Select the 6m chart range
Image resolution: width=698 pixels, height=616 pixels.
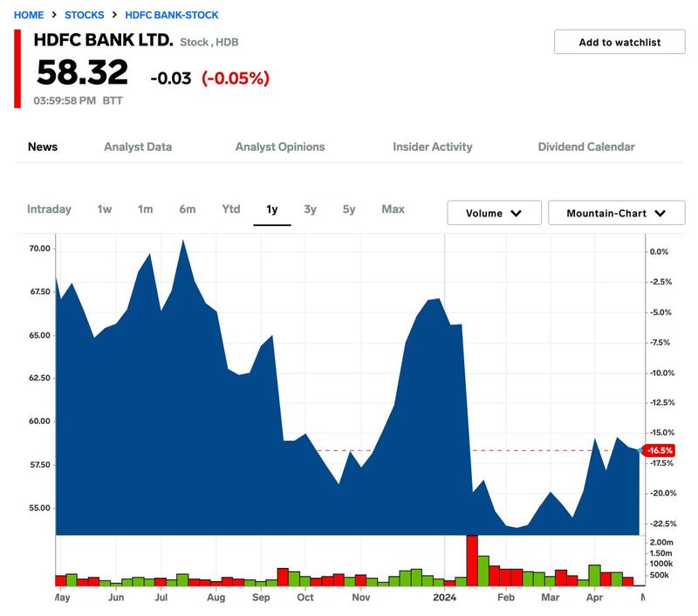188,209
